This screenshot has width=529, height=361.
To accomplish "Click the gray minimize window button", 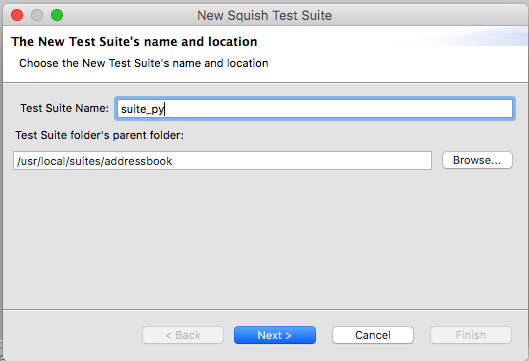I will [x=37, y=15].
